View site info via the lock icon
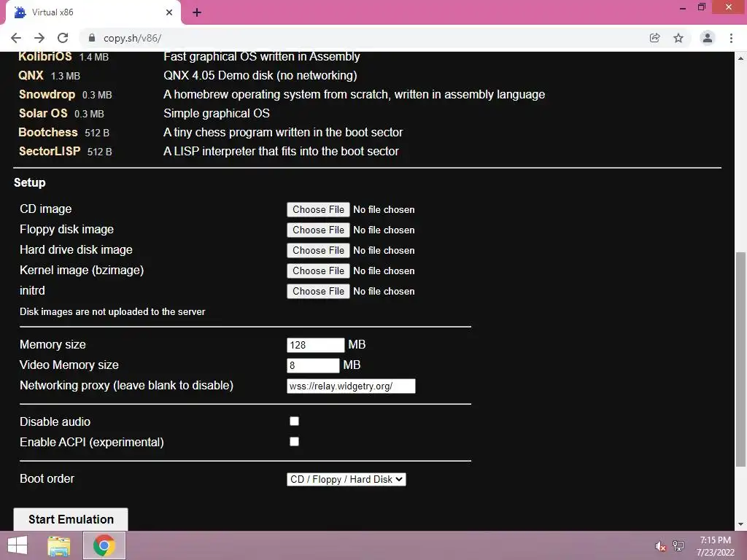747x560 pixels. 92,38
